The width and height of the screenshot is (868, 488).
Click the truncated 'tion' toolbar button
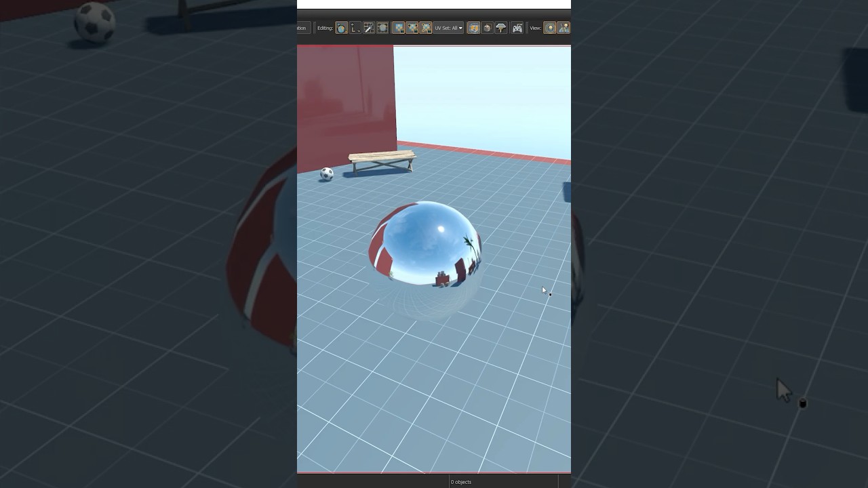303,28
